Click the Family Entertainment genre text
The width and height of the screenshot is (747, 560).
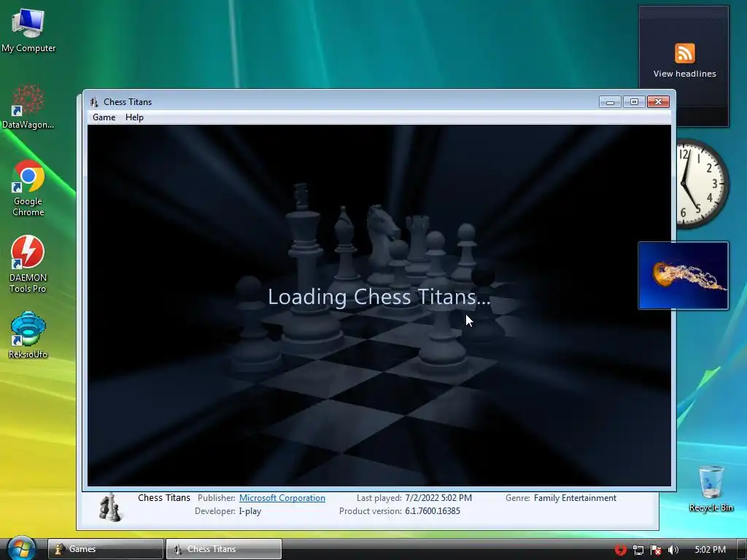click(x=575, y=497)
